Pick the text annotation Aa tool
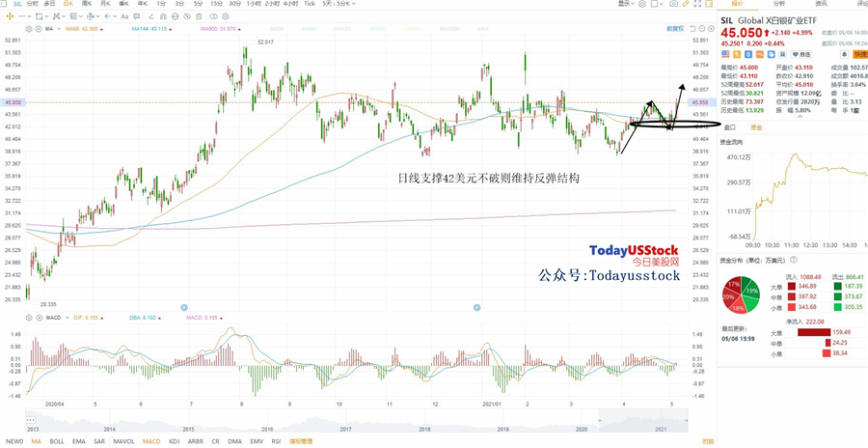The height and width of the screenshot is (448, 868). pyautogui.click(x=124, y=16)
